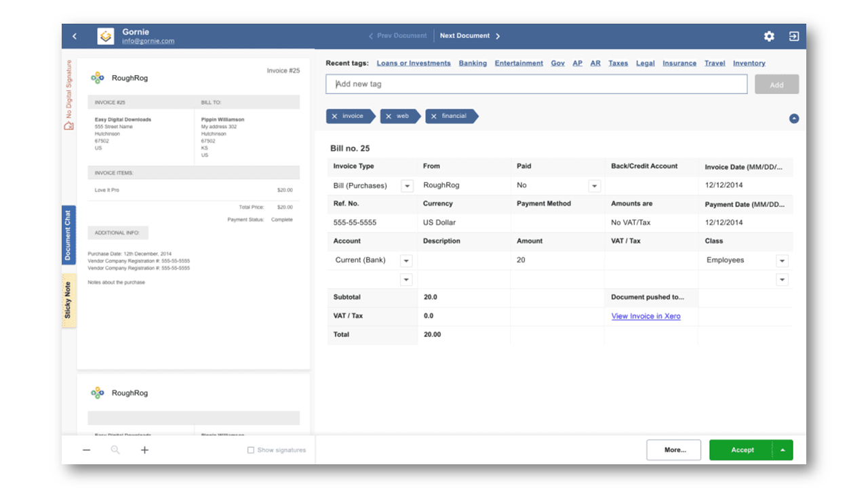
Task: Select Legal recent tag
Action: 645,63
